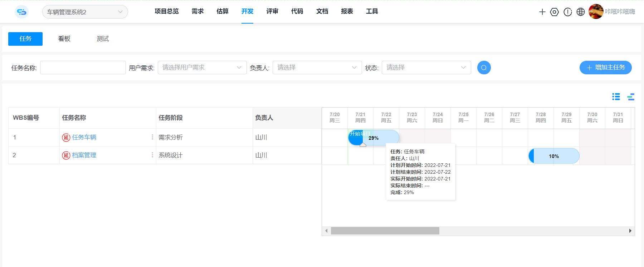Click the delayed badge on 任务车辆
Image resolution: width=644 pixels, height=267 pixels.
click(66, 138)
